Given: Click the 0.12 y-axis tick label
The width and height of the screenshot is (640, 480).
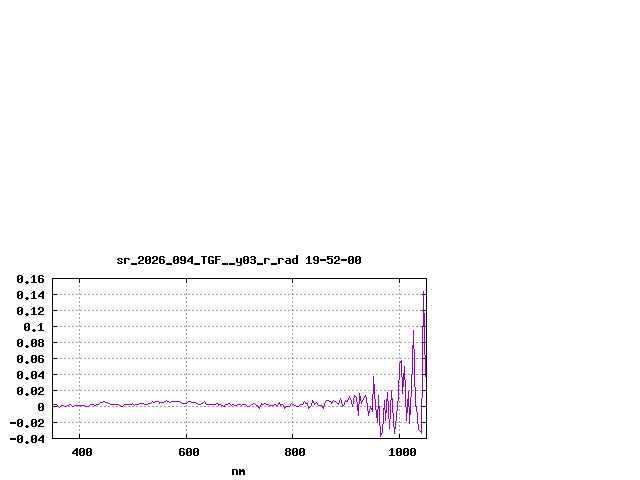Looking at the screenshot, I should [x=30, y=311].
